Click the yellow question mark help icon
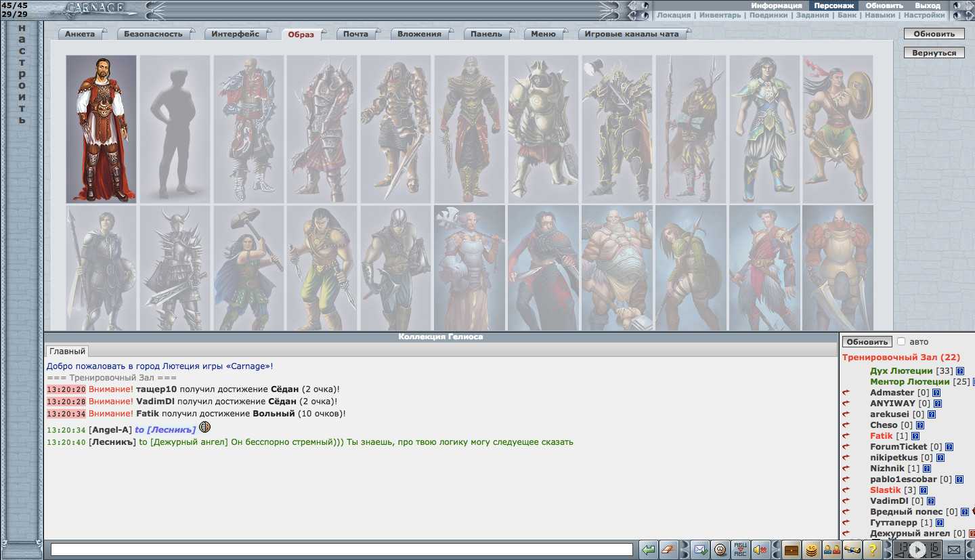 [x=873, y=549]
